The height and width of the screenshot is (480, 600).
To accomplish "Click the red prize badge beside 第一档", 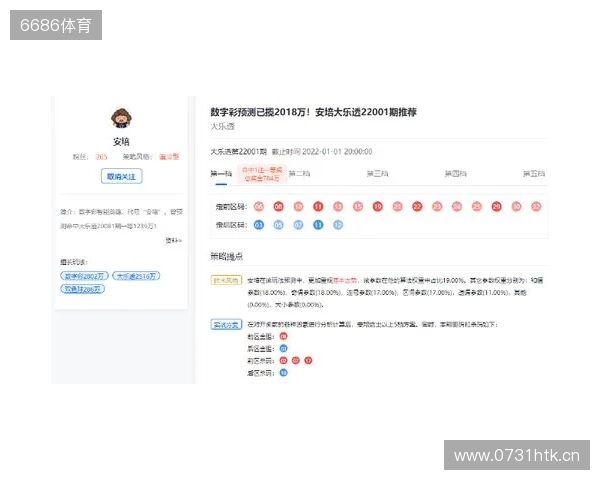I will [x=262, y=174].
